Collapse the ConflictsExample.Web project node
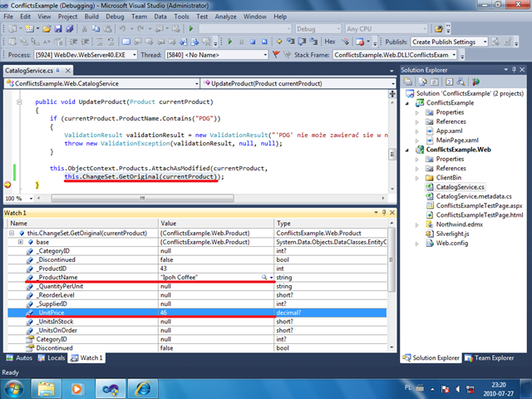This screenshot has width=532, height=399. tap(407, 150)
